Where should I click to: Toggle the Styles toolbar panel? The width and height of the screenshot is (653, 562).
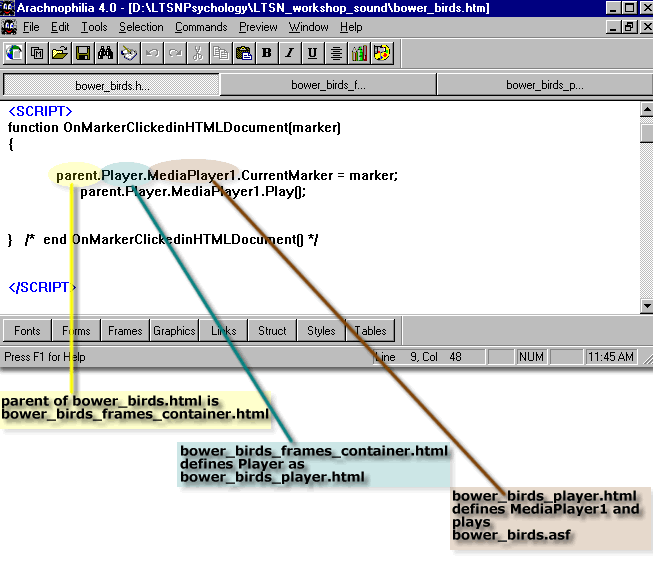point(321,331)
